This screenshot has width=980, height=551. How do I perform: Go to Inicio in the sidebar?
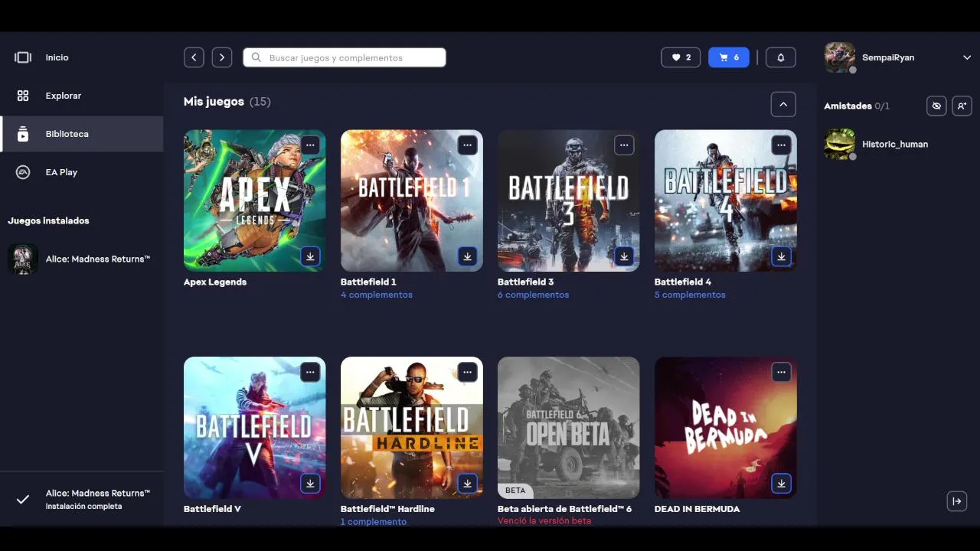point(81,57)
